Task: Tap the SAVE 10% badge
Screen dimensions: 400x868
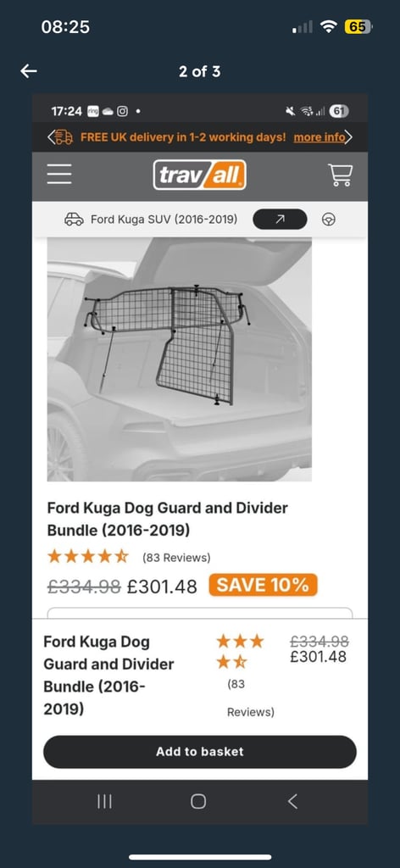Action: pyautogui.click(x=263, y=585)
